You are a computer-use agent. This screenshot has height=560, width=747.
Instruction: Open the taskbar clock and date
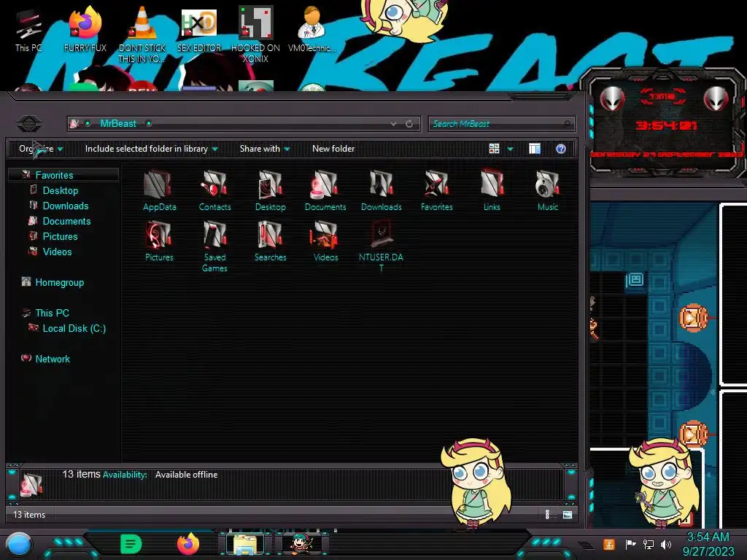(x=708, y=544)
